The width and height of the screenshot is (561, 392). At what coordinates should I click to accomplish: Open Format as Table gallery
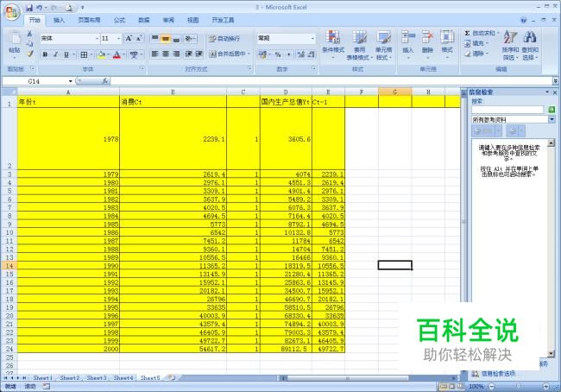tap(359, 46)
